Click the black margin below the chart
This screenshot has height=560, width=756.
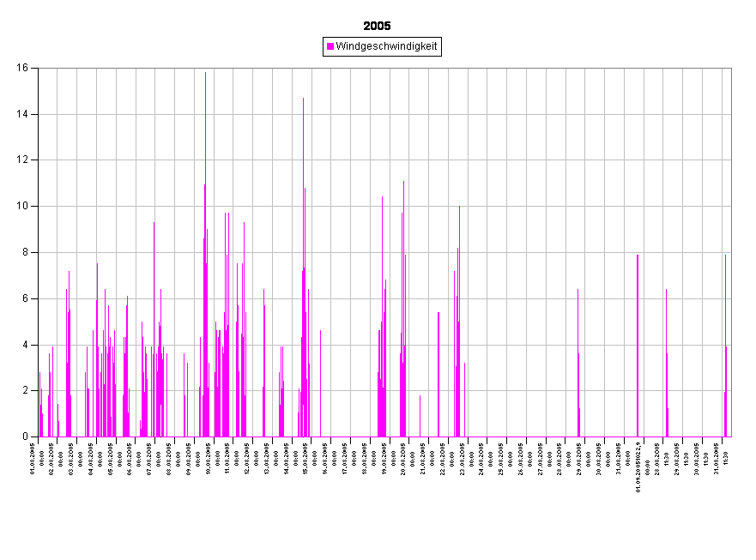[x=378, y=497]
